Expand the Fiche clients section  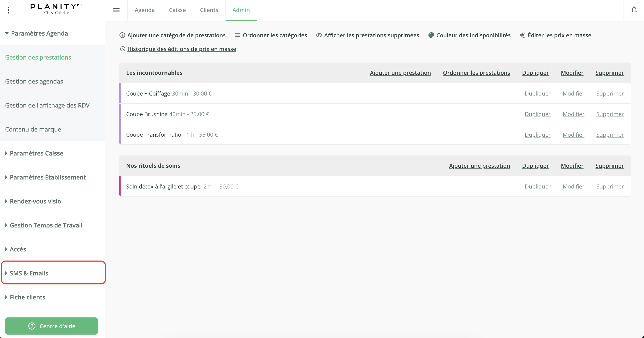28,297
